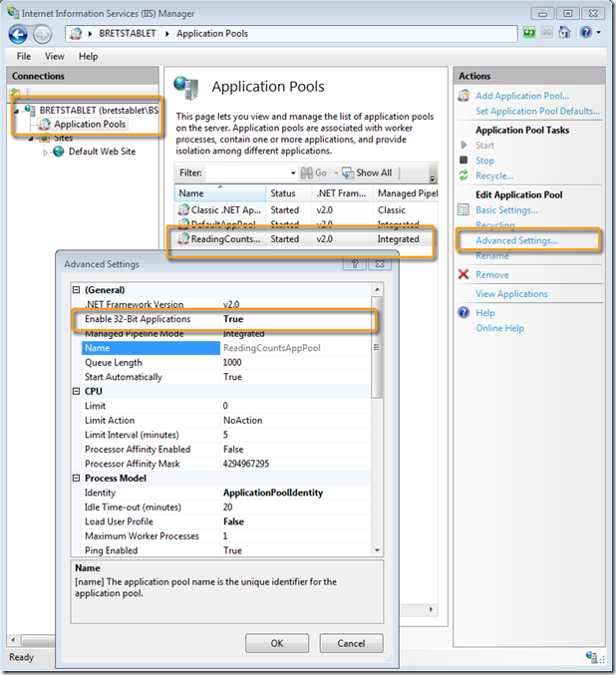Click the BRETSTABLET breadcrumb arrow

[167, 34]
